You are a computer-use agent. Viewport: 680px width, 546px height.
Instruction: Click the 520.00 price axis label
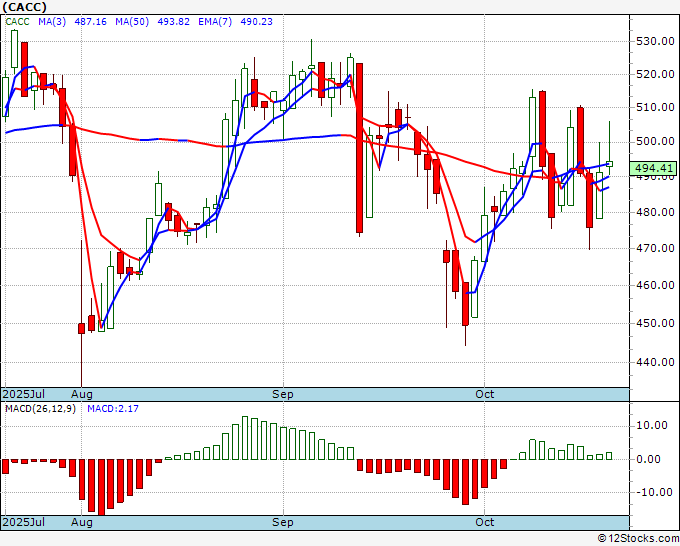point(655,74)
